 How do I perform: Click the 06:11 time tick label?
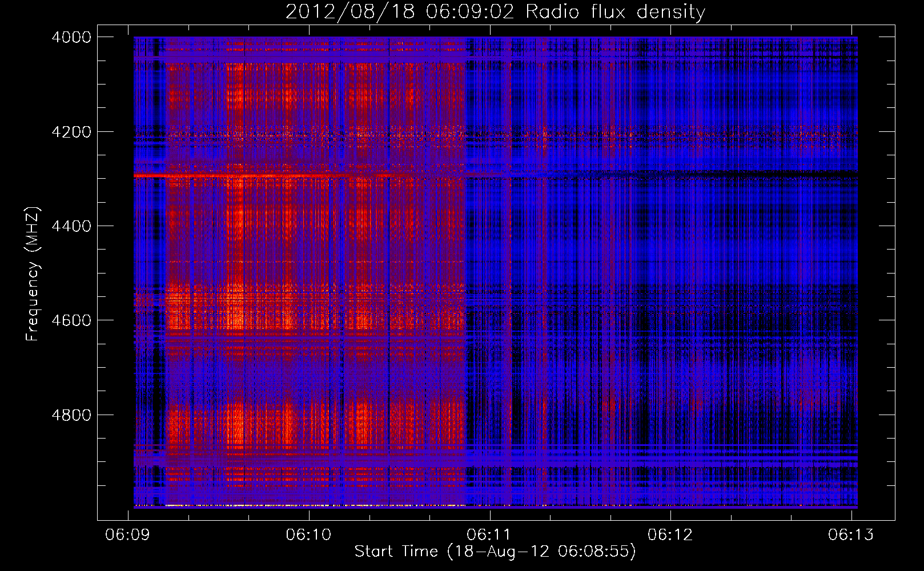click(489, 534)
